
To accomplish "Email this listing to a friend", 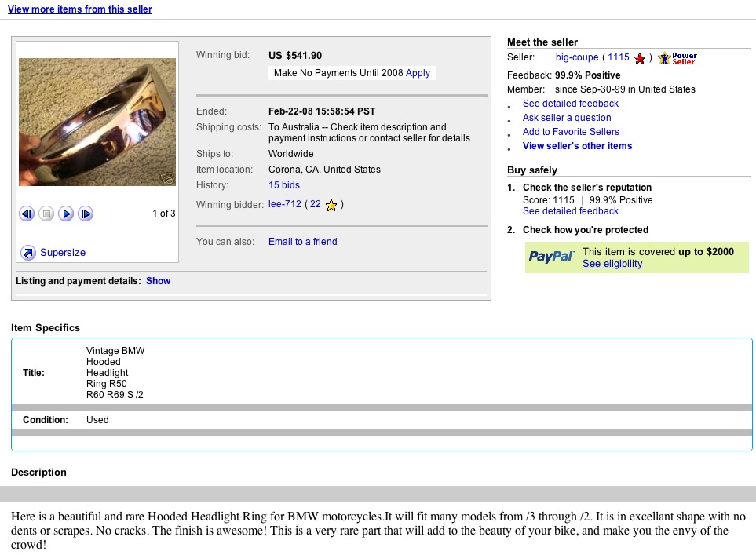I will (302, 242).
